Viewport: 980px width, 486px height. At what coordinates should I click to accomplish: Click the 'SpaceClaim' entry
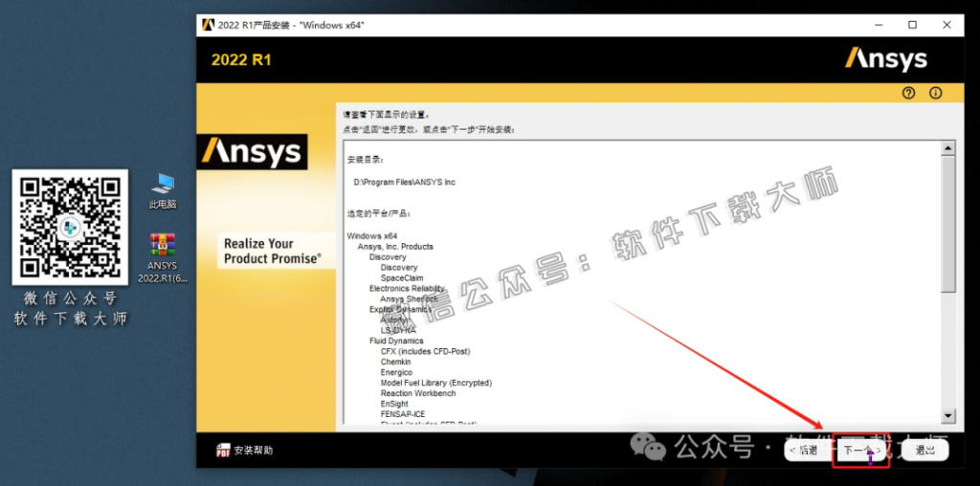[x=402, y=278]
